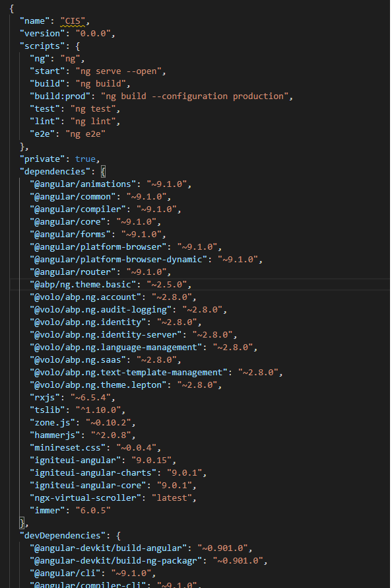392x588 pixels.
Task: Click the "@angular/router" dependency key
Action: 73,272
